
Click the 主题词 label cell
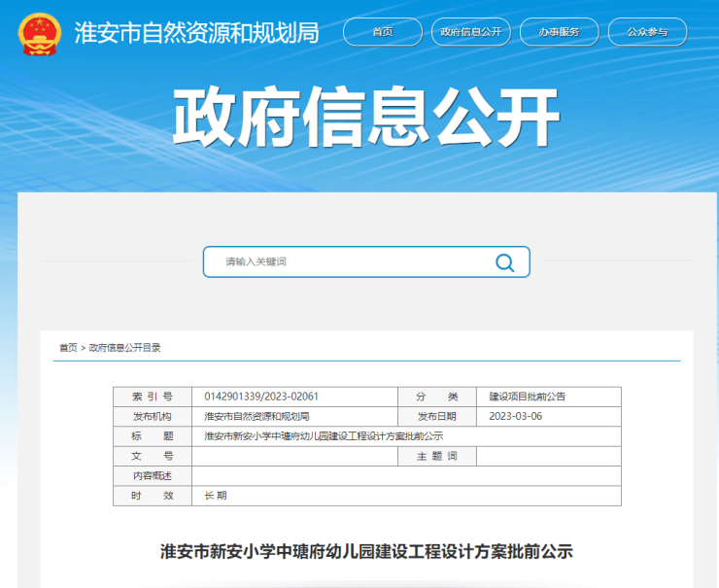(x=437, y=456)
